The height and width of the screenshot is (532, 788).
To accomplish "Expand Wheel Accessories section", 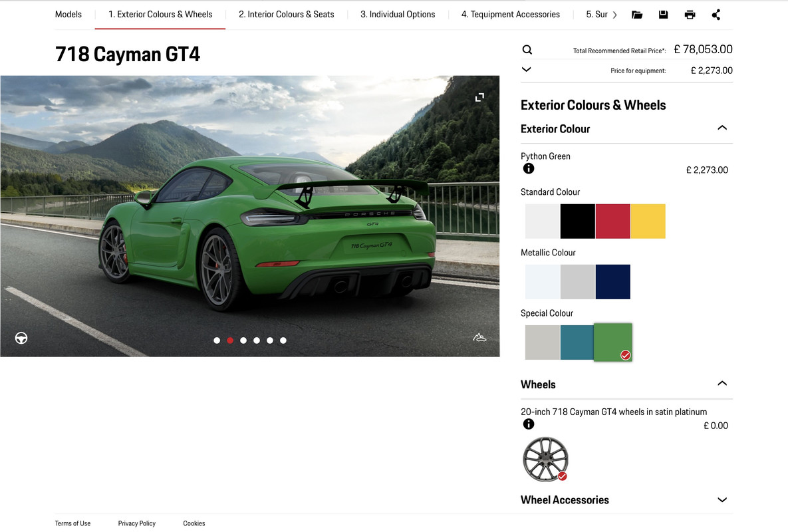I will (x=722, y=500).
